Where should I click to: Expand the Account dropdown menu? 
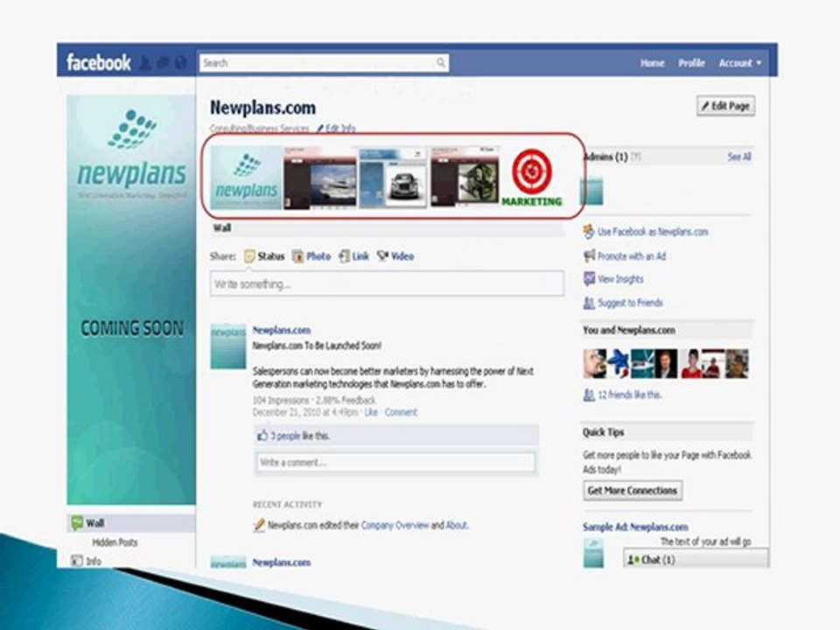pos(740,63)
